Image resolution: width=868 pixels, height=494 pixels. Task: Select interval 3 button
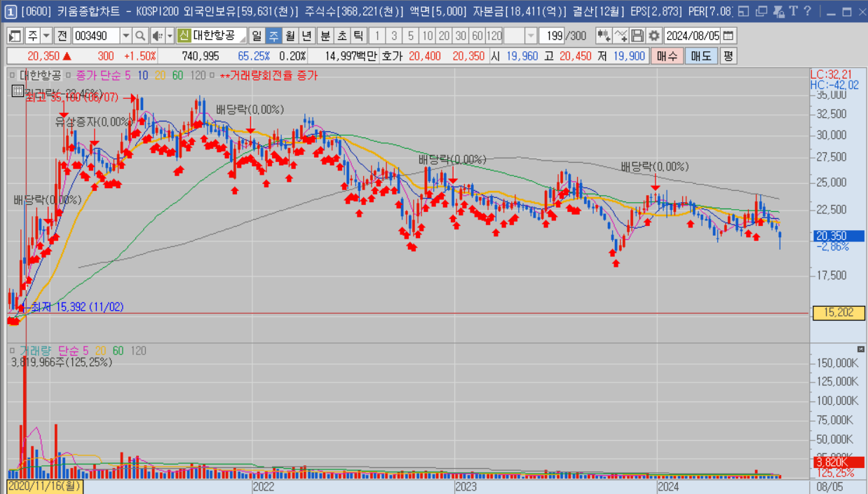pos(394,36)
